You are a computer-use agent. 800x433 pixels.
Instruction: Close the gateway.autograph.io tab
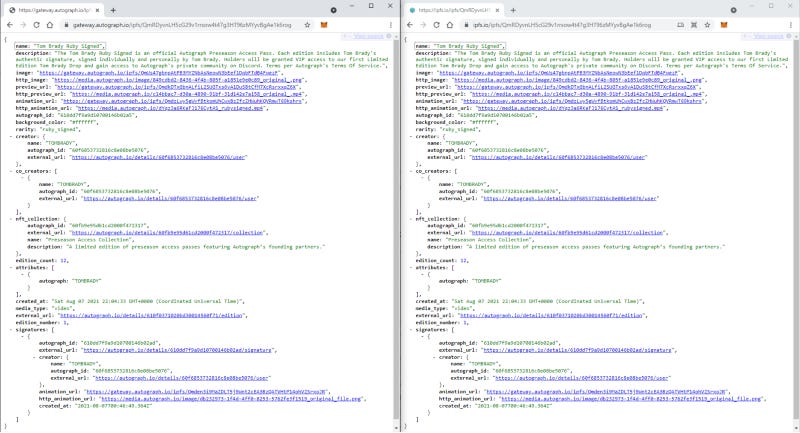tap(97, 10)
